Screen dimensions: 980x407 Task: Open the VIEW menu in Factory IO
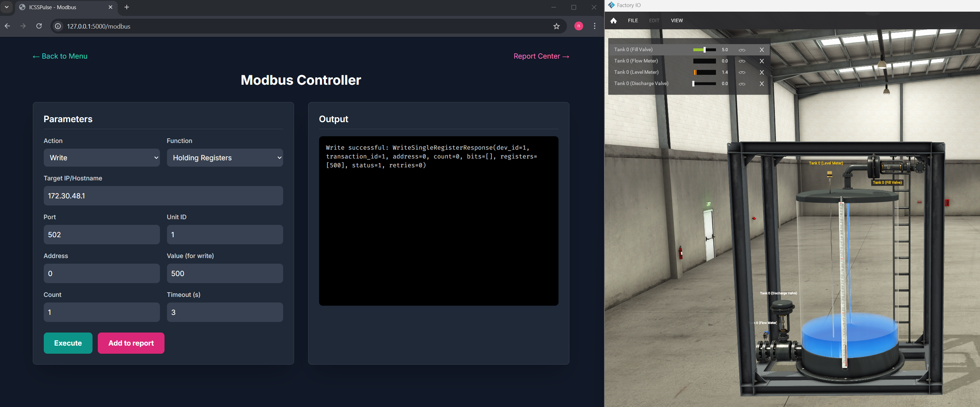pos(676,20)
